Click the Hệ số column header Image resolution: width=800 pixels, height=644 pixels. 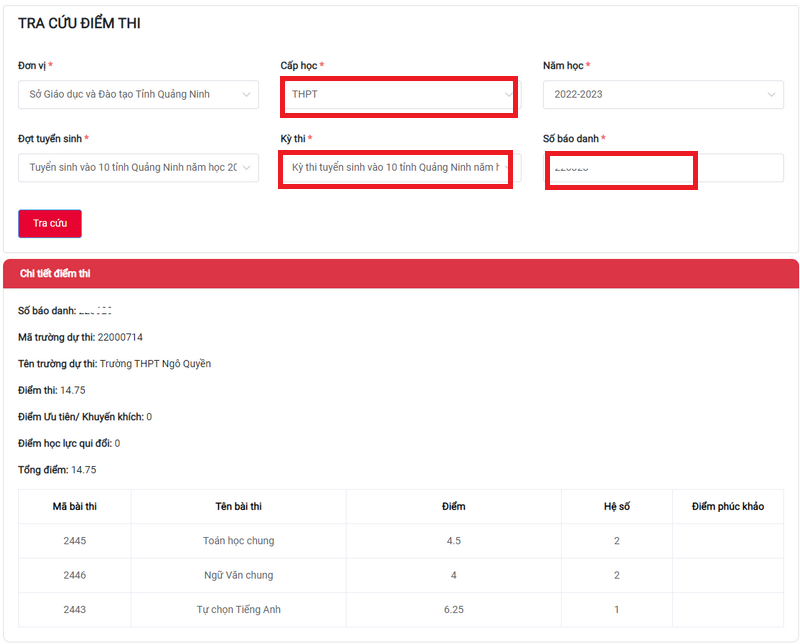[617, 507]
